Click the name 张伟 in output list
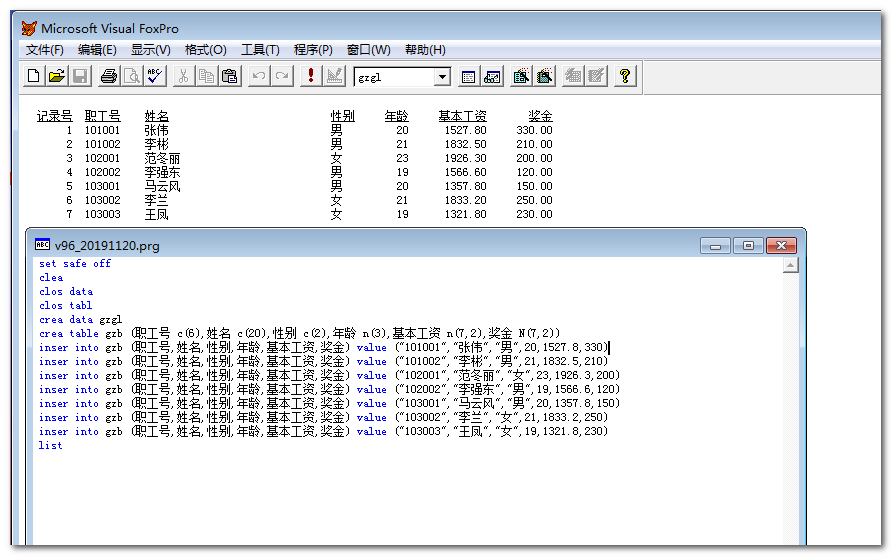The image size is (892, 556). (x=156, y=130)
